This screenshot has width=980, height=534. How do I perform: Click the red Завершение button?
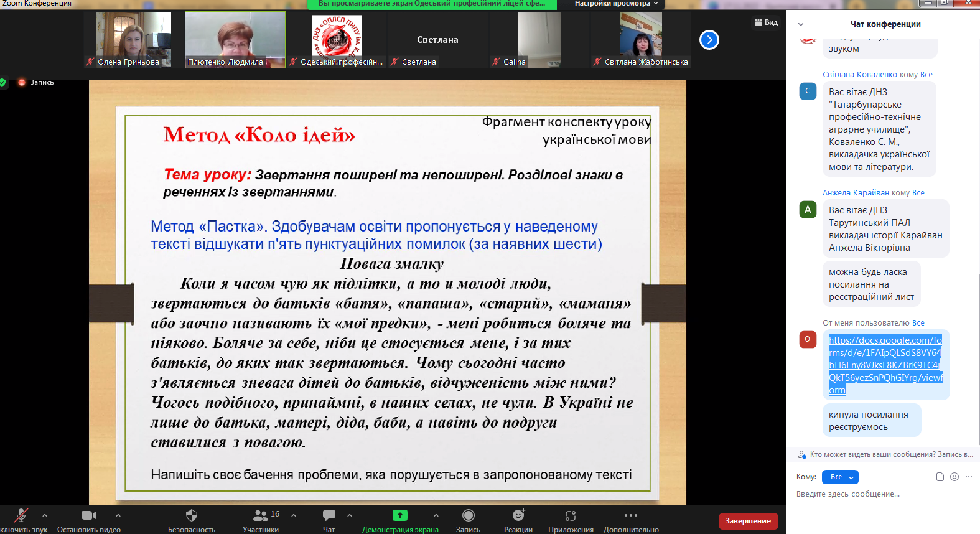tap(748, 521)
